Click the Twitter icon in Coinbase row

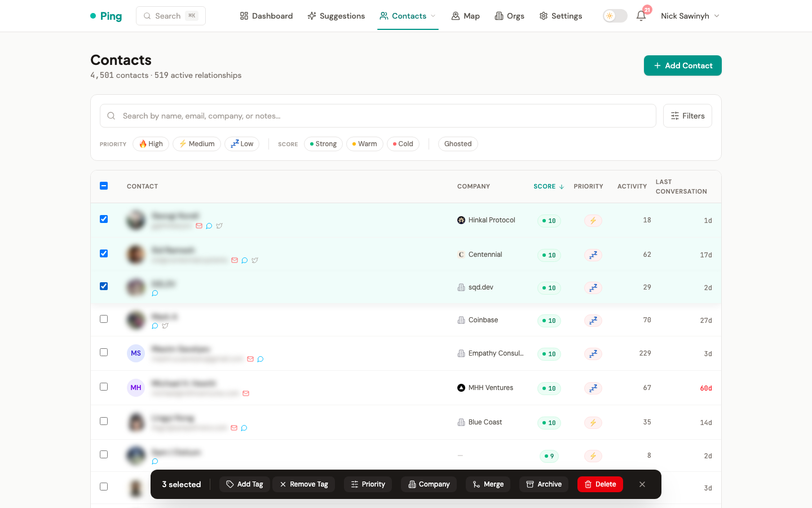165,326
